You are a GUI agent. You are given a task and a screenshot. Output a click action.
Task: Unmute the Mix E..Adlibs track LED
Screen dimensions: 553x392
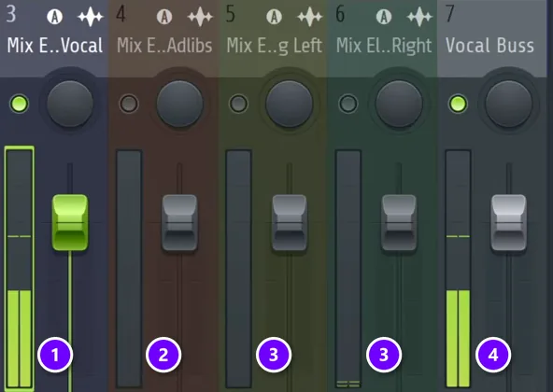coord(129,104)
